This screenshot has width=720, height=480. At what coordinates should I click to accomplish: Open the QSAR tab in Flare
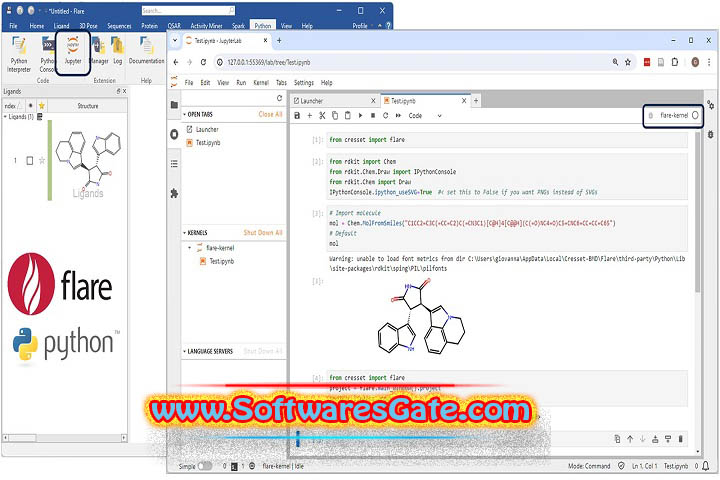click(174, 26)
